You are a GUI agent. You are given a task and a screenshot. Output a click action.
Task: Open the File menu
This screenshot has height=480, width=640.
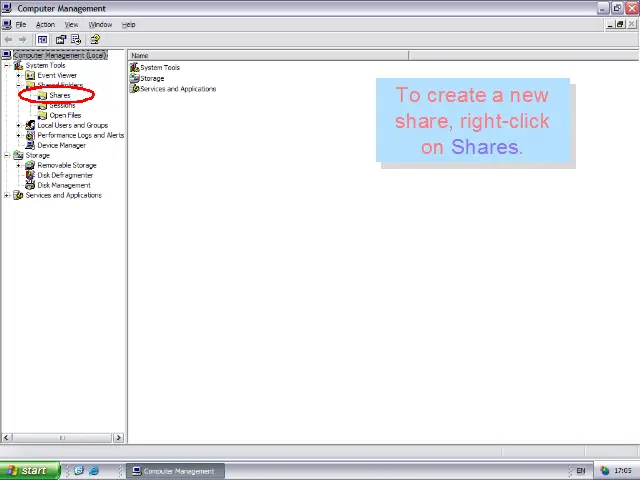(x=21, y=24)
